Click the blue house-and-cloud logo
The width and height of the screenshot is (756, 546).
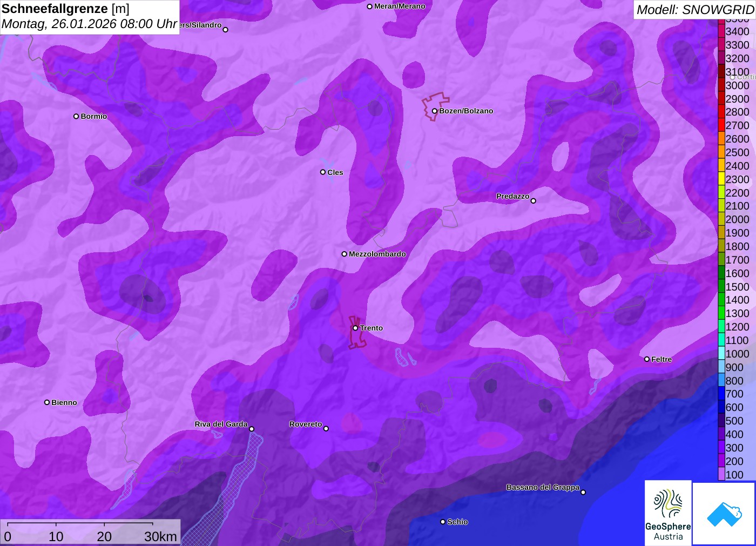(724, 514)
